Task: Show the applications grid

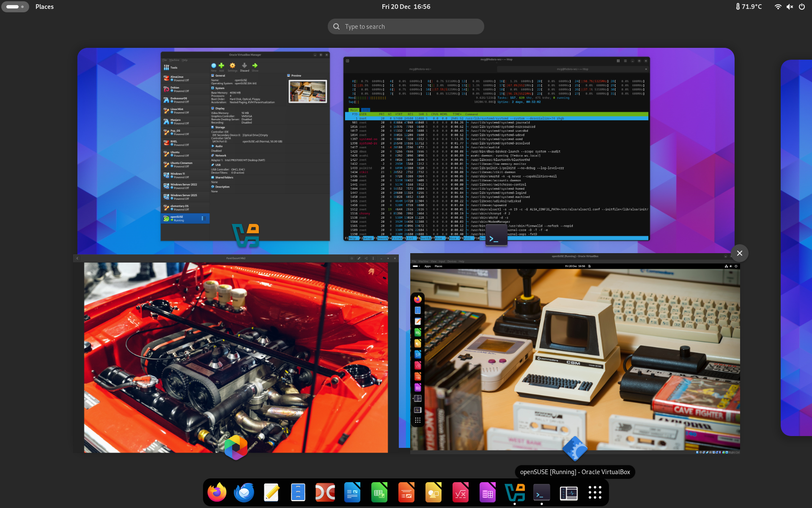Action: [595, 493]
